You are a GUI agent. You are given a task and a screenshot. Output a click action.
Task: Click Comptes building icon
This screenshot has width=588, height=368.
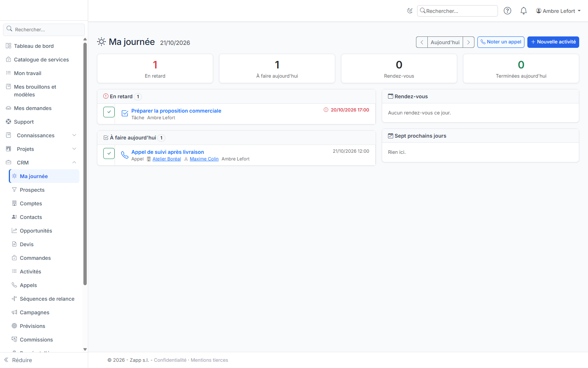pos(14,203)
